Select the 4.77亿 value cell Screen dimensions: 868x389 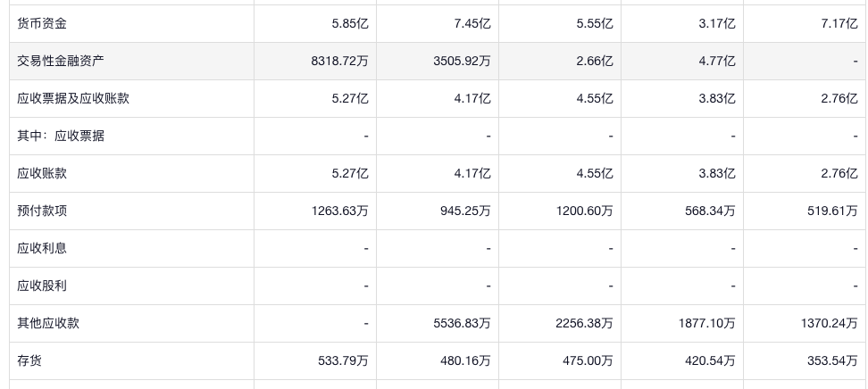pos(717,62)
